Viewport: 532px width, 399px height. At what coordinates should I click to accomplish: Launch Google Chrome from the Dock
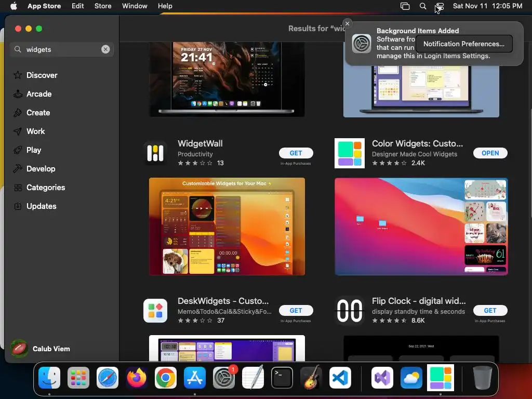tap(166, 378)
